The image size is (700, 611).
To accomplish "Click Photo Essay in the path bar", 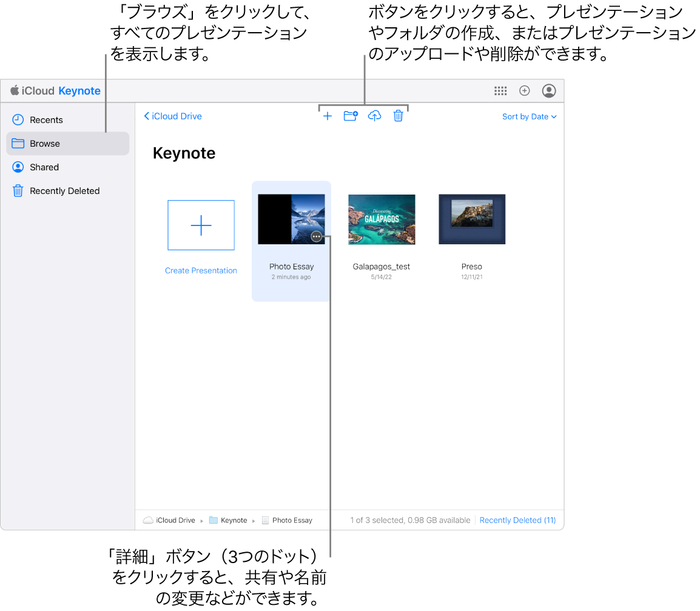I will (287, 520).
